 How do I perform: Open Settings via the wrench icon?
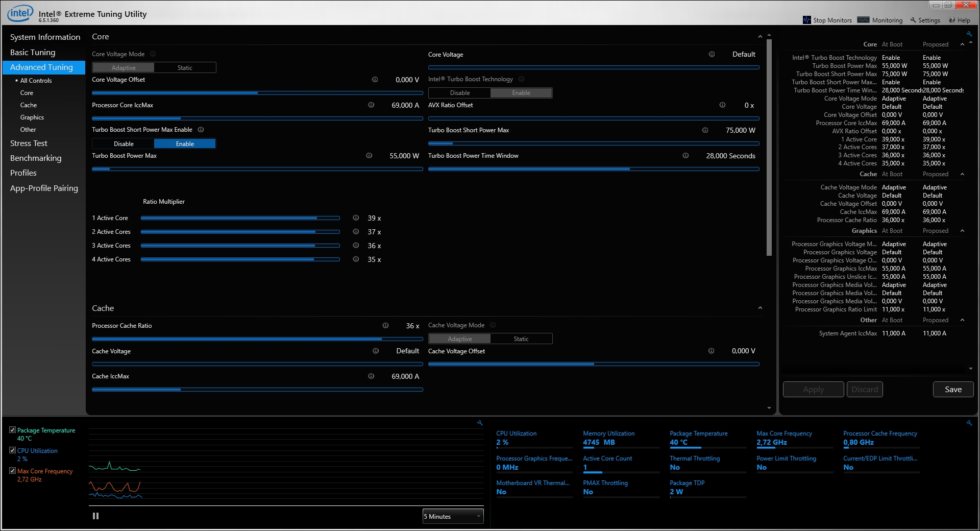point(913,20)
